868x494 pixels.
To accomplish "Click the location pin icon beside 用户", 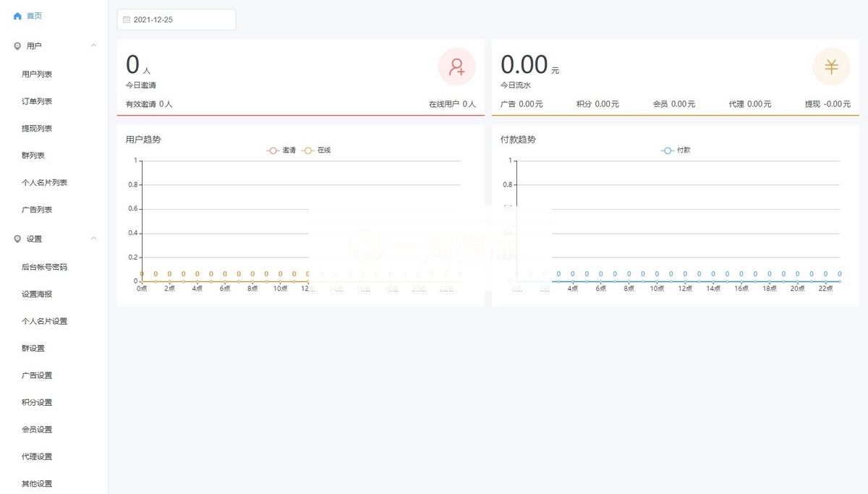I will click(17, 46).
